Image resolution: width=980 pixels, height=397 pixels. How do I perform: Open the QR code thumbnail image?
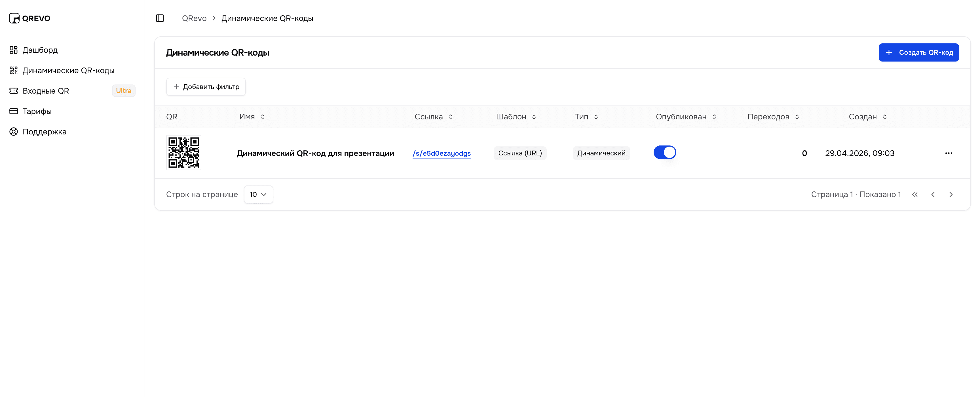pos(184,153)
